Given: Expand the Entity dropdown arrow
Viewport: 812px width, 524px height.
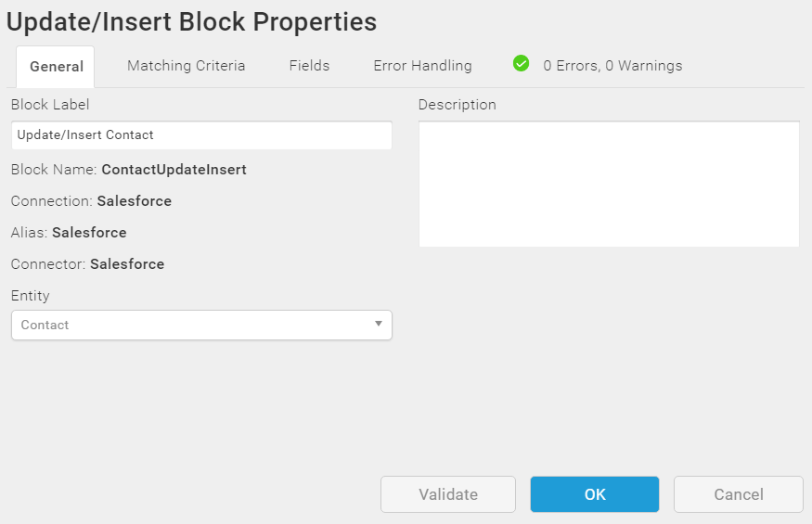Looking at the screenshot, I should click(x=379, y=324).
